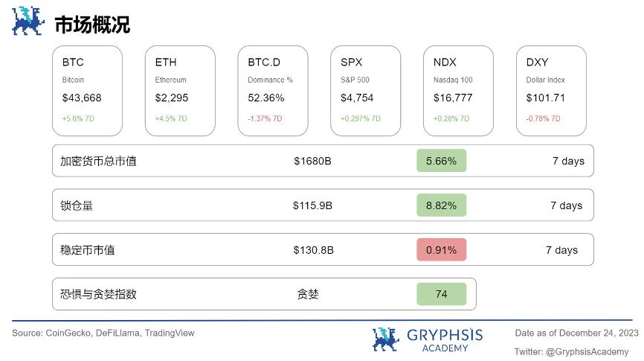
Task: Click the green 74 index badge
Action: [441, 294]
